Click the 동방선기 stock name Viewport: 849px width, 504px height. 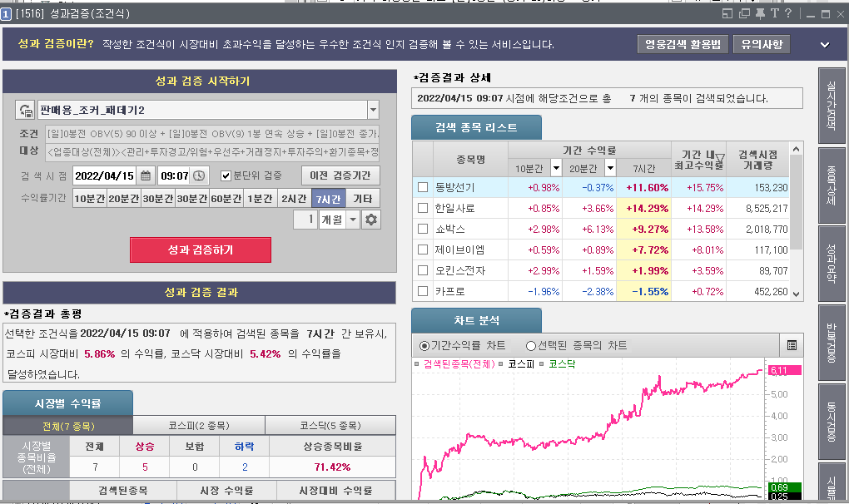(x=454, y=187)
